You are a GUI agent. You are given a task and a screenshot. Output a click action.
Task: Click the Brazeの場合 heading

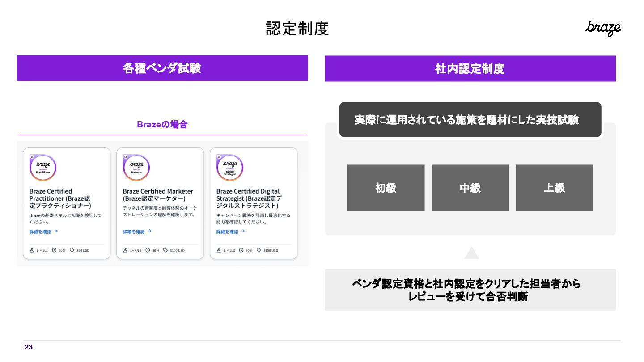point(162,125)
